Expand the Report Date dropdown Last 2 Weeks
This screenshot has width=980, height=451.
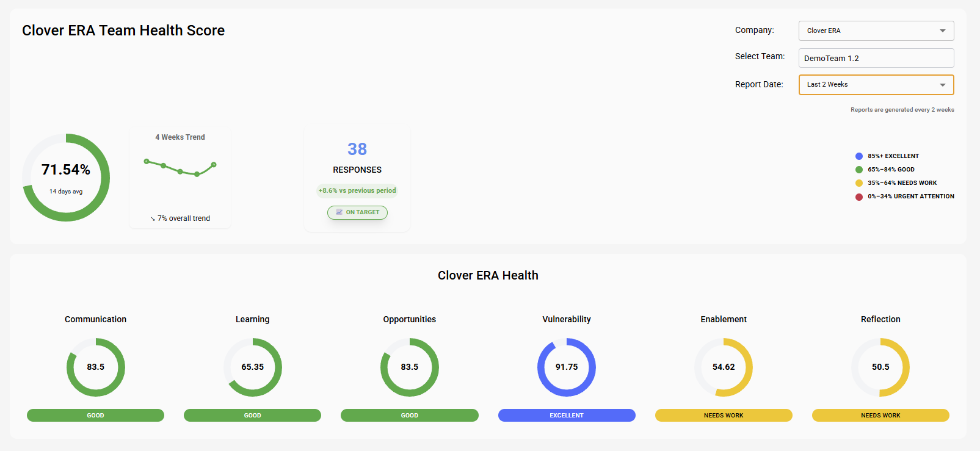[876, 85]
